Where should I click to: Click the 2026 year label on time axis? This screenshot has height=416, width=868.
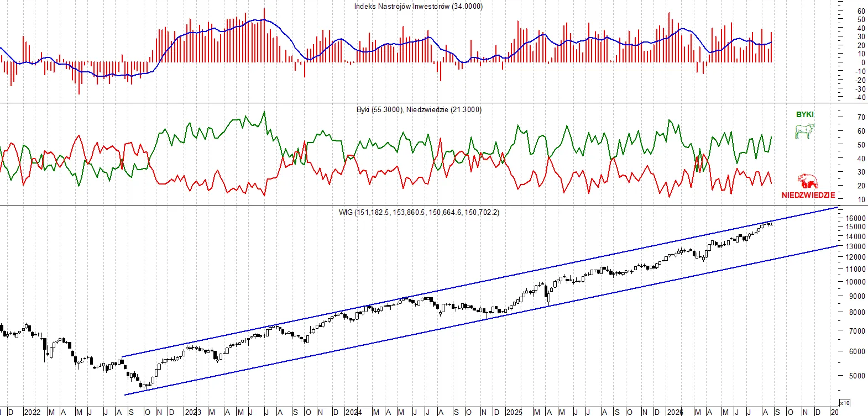click(675, 412)
